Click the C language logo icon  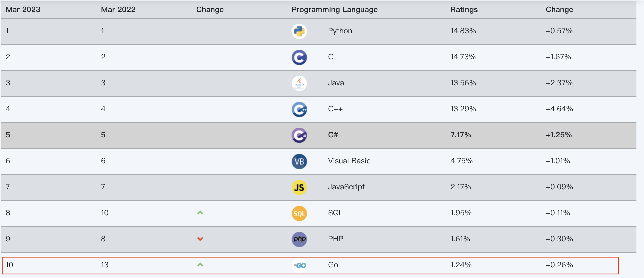tap(299, 57)
